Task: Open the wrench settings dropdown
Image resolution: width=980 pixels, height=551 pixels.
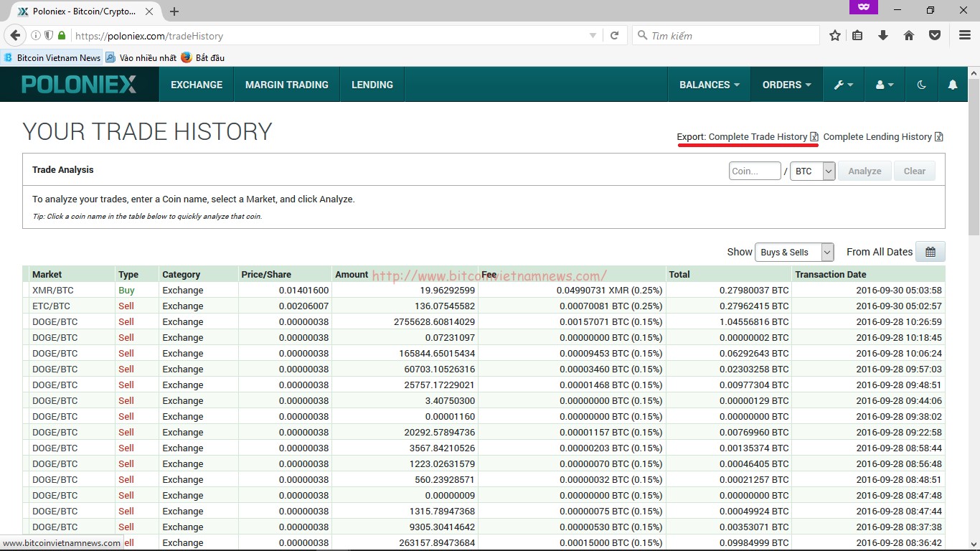Action: (x=844, y=85)
